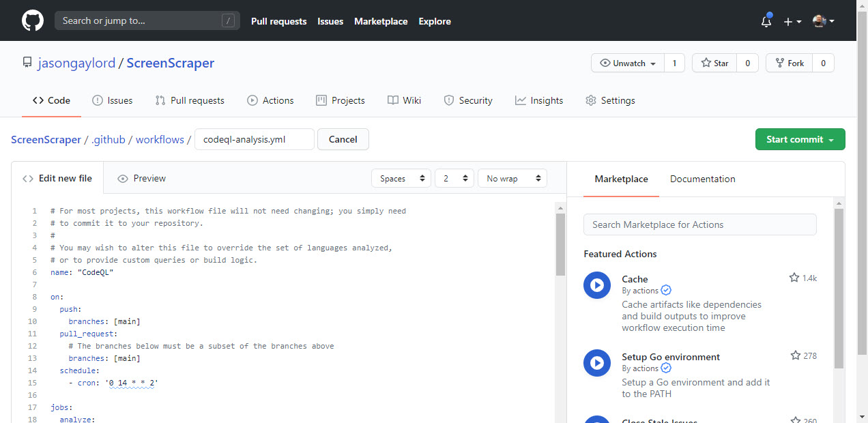Open the user avatar menu
The width and height of the screenshot is (868, 423).
click(x=824, y=21)
